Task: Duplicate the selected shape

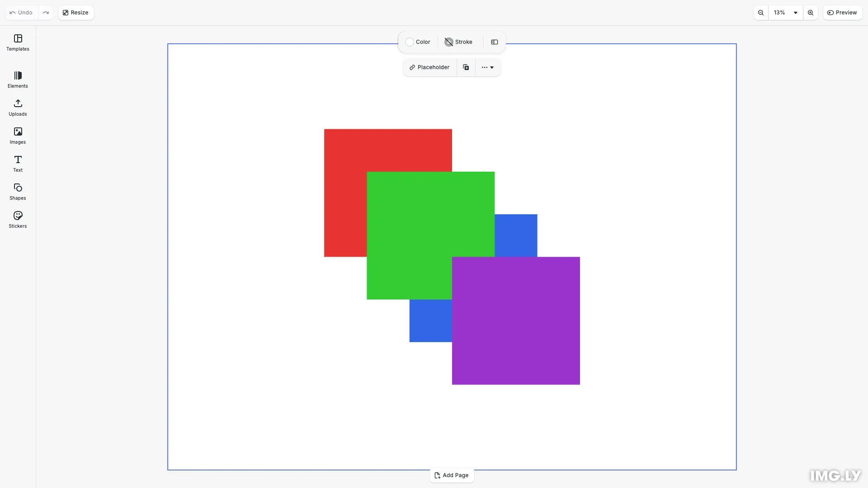Action: pos(466,67)
